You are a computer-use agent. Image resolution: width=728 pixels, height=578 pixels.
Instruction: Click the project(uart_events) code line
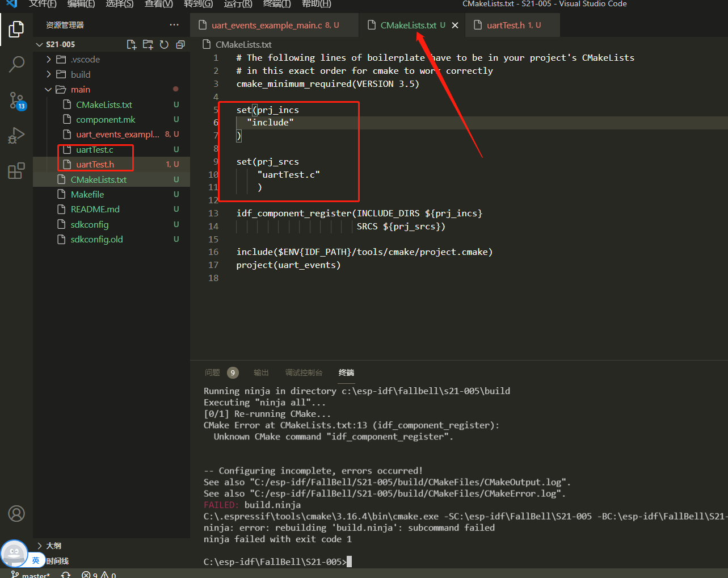288,265
